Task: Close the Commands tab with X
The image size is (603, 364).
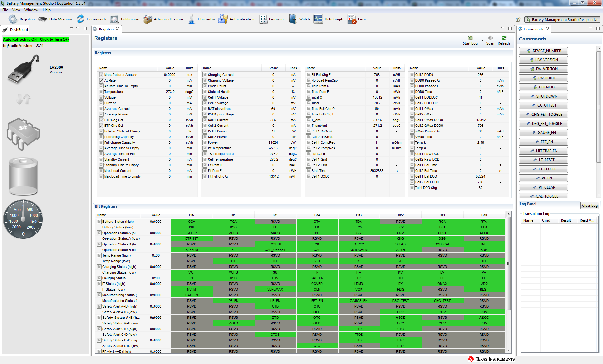Action: [x=547, y=29]
